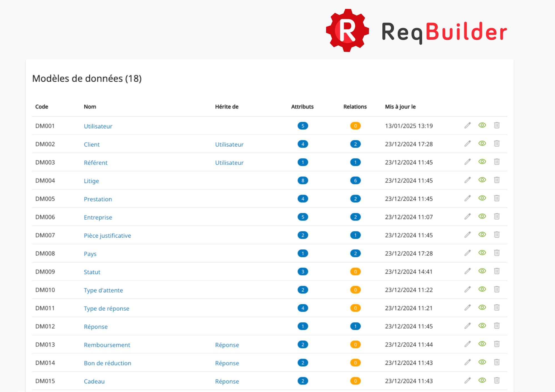
Task: Edit the Remboursement model
Action: (468, 344)
